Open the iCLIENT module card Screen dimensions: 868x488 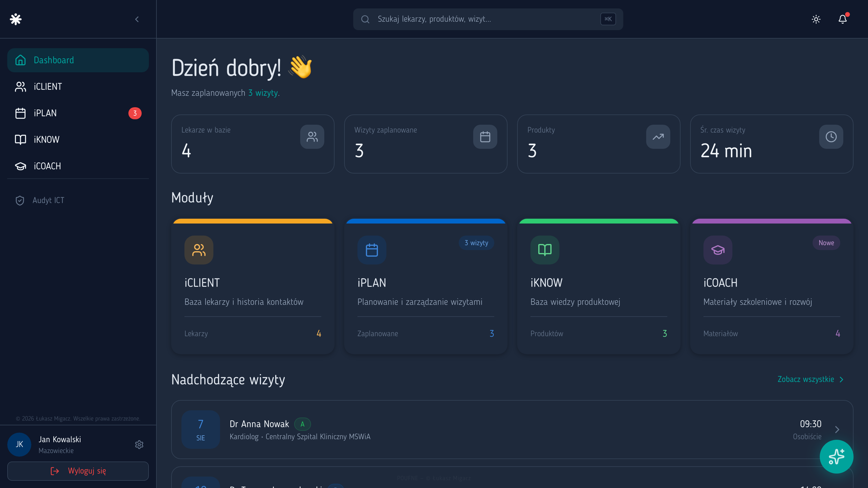point(253,286)
